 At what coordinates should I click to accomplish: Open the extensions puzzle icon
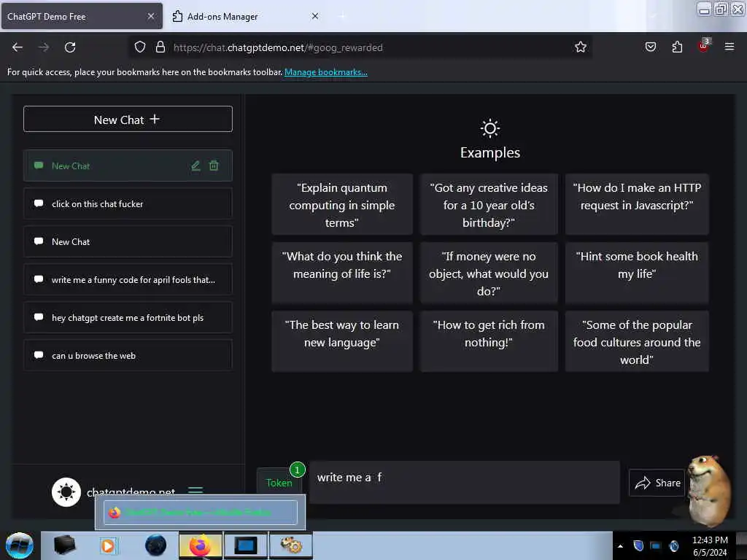click(677, 47)
